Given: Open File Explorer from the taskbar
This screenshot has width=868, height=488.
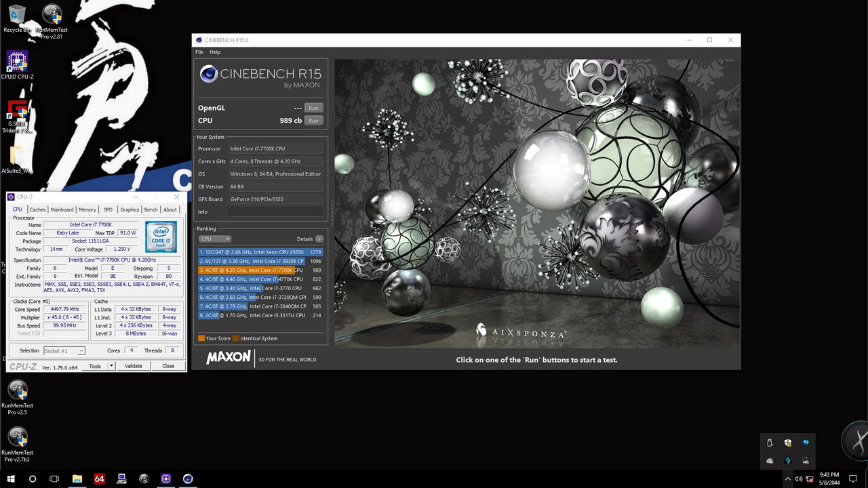Looking at the screenshot, I should point(77,479).
